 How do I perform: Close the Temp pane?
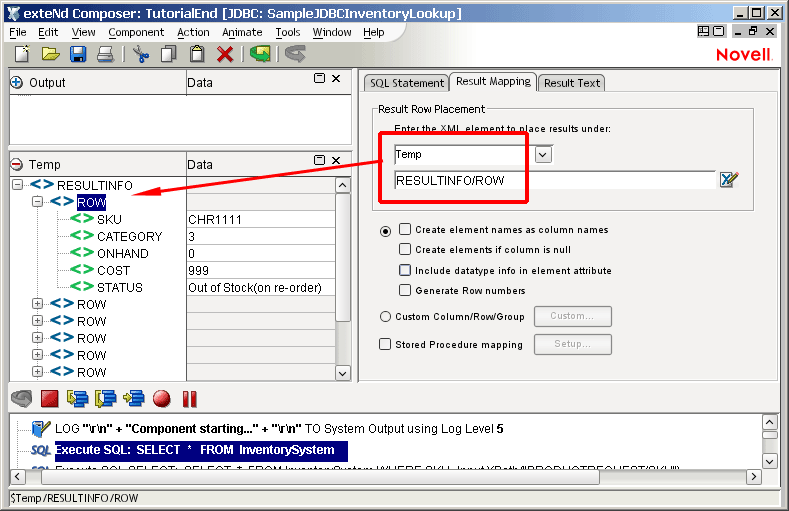click(336, 160)
